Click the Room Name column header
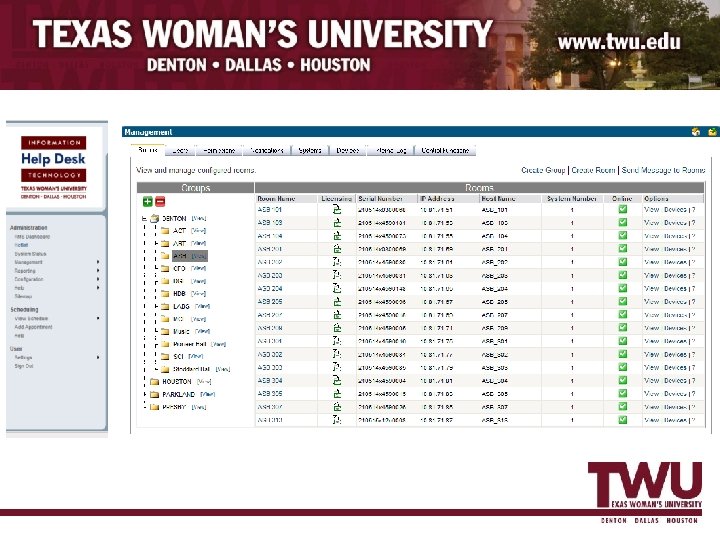Image resolution: width=720 pixels, height=540 pixels. [276, 199]
